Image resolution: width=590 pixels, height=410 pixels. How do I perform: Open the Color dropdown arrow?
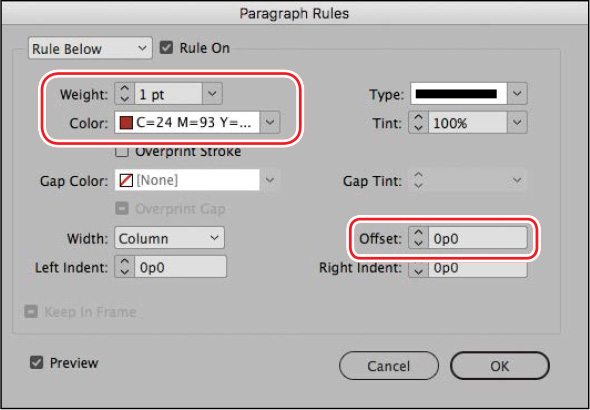coord(270,123)
